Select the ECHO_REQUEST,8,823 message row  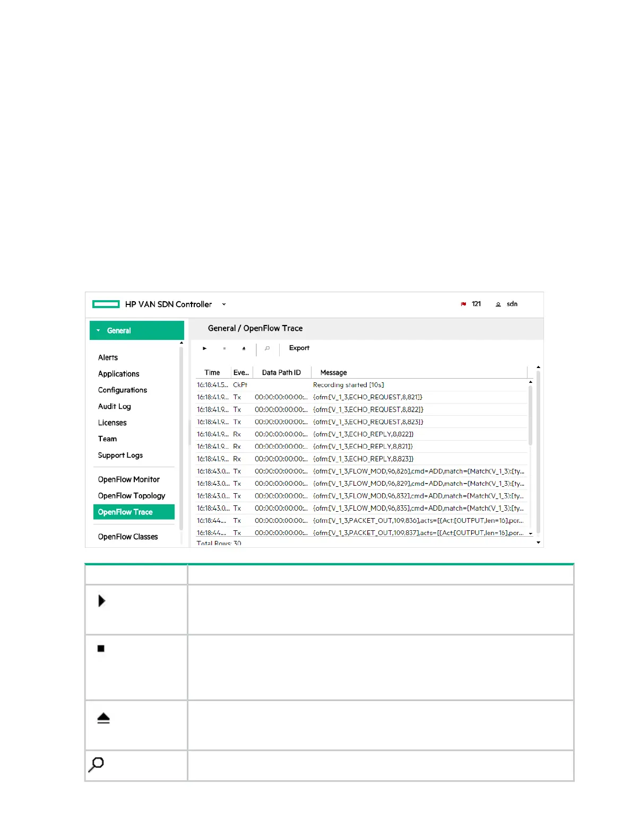[x=362, y=422]
